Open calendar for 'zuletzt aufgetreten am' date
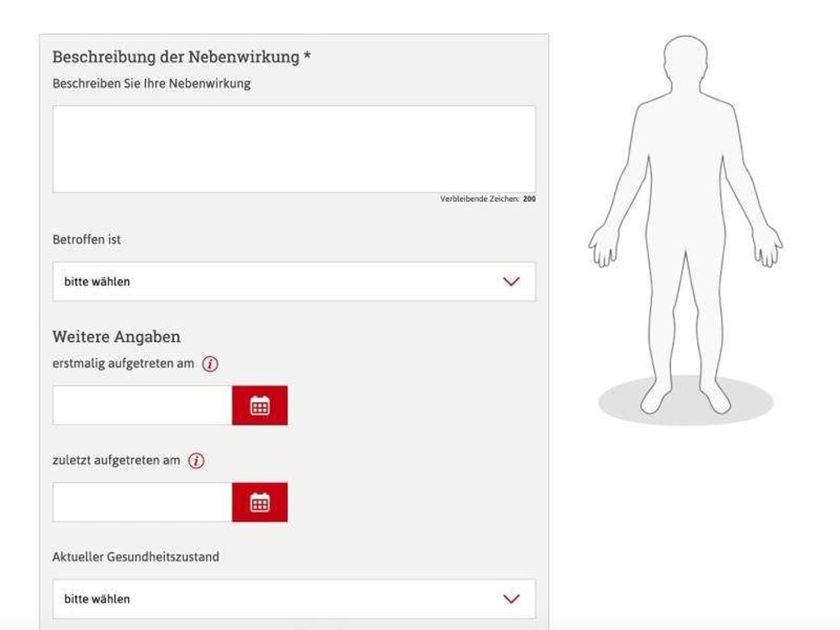The height and width of the screenshot is (630, 840). [260, 503]
